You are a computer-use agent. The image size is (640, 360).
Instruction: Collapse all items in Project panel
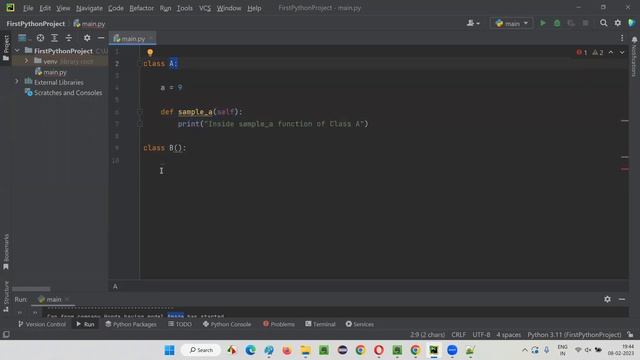coord(69,38)
